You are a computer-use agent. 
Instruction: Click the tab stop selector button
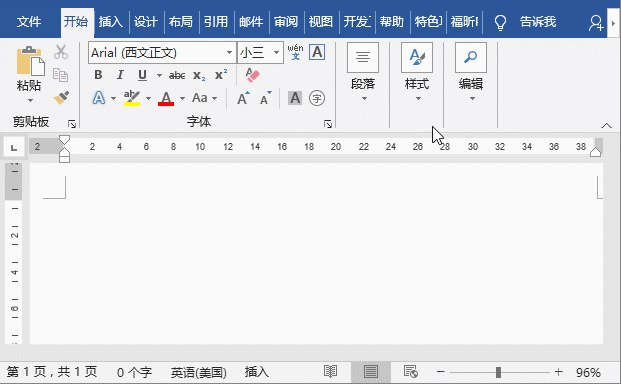pos(14,148)
